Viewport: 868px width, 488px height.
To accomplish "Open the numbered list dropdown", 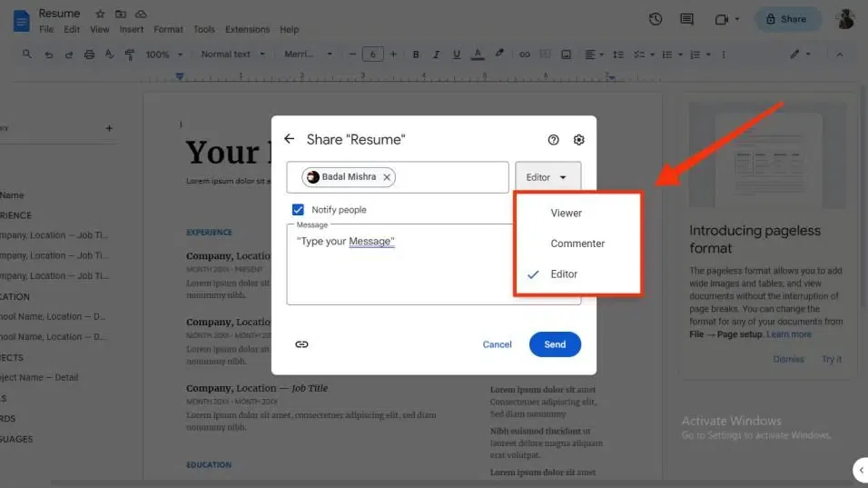I will point(700,55).
